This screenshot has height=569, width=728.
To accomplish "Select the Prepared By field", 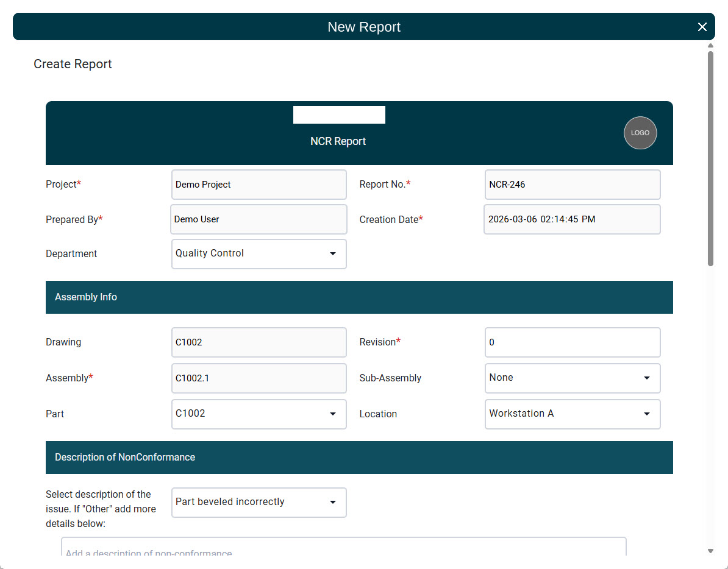I will click(259, 219).
